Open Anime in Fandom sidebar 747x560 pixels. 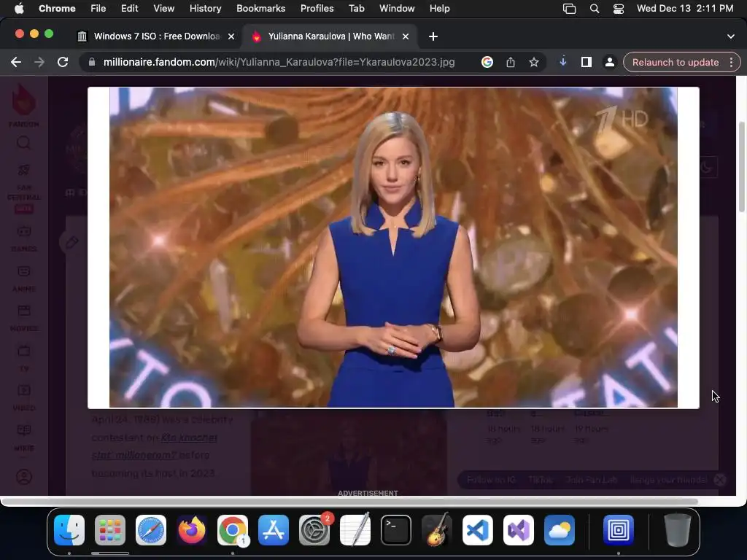24,279
